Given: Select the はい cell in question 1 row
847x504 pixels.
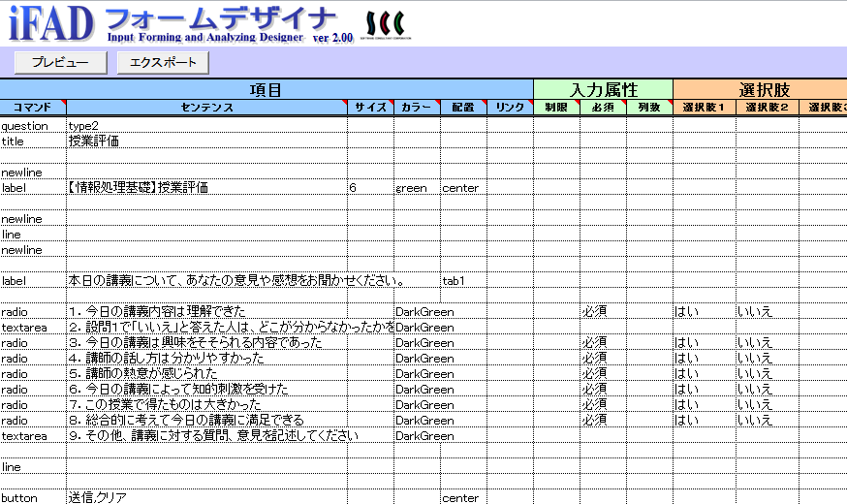Looking at the screenshot, I should pyautogui.click(x=705, y=312).
